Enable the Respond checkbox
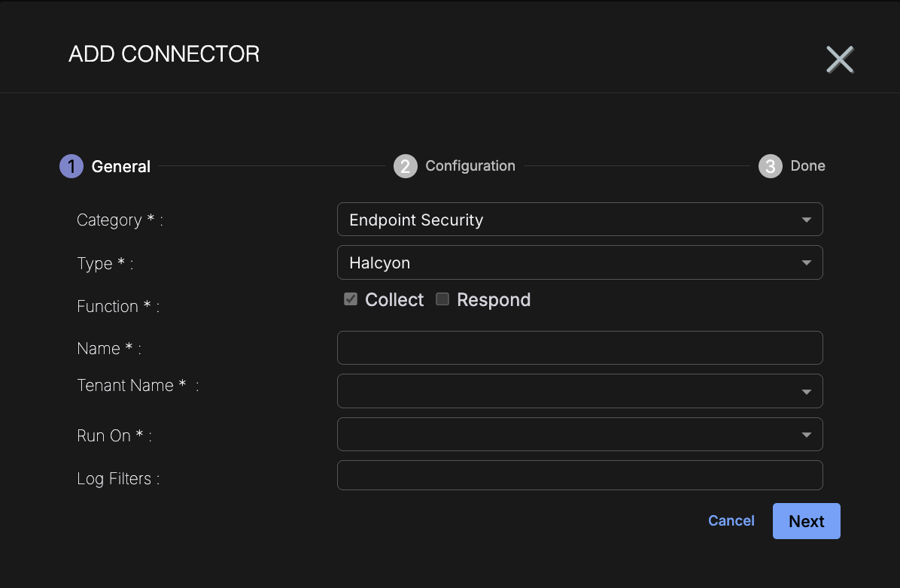This screenshot has height=588, width=900. (x=442, y=299)
